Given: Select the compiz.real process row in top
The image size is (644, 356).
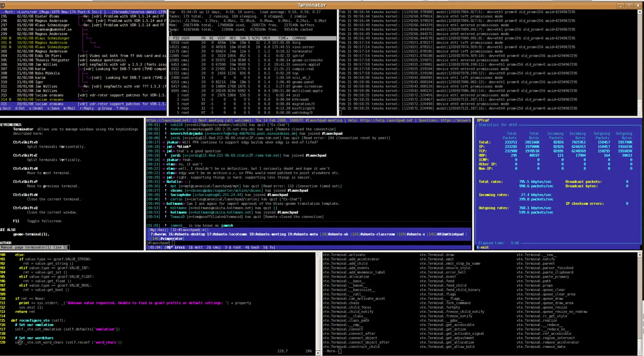Looking at the screenshot, I should click(253, 69).
